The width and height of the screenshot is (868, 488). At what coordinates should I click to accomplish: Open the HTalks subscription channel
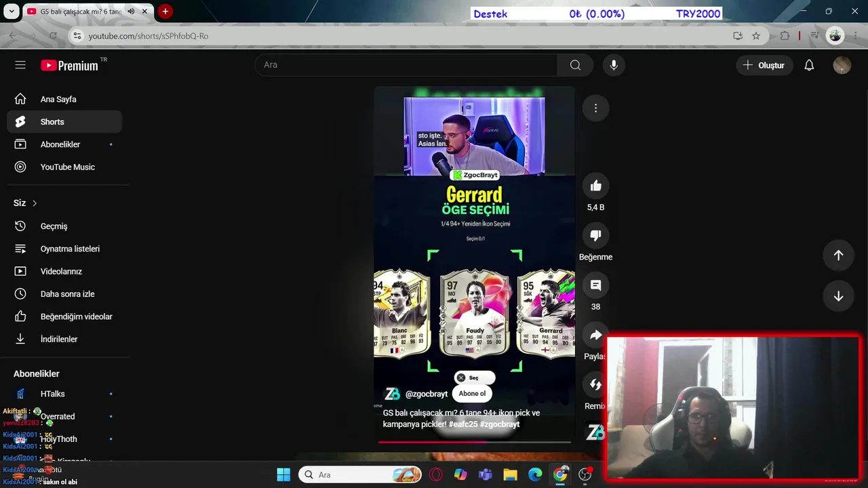pos(64,394)
